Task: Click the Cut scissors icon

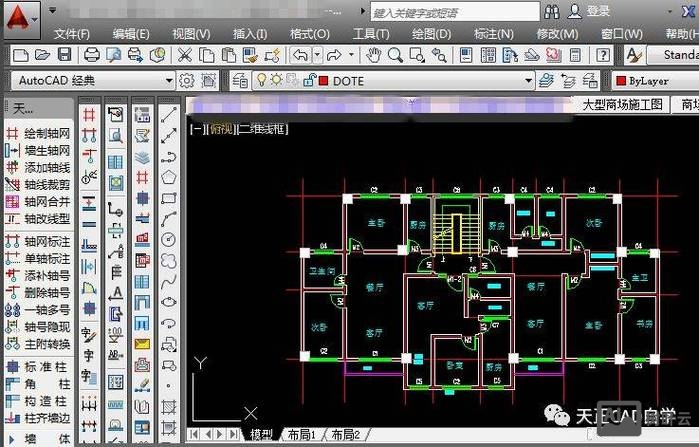Action: (186, 55)
